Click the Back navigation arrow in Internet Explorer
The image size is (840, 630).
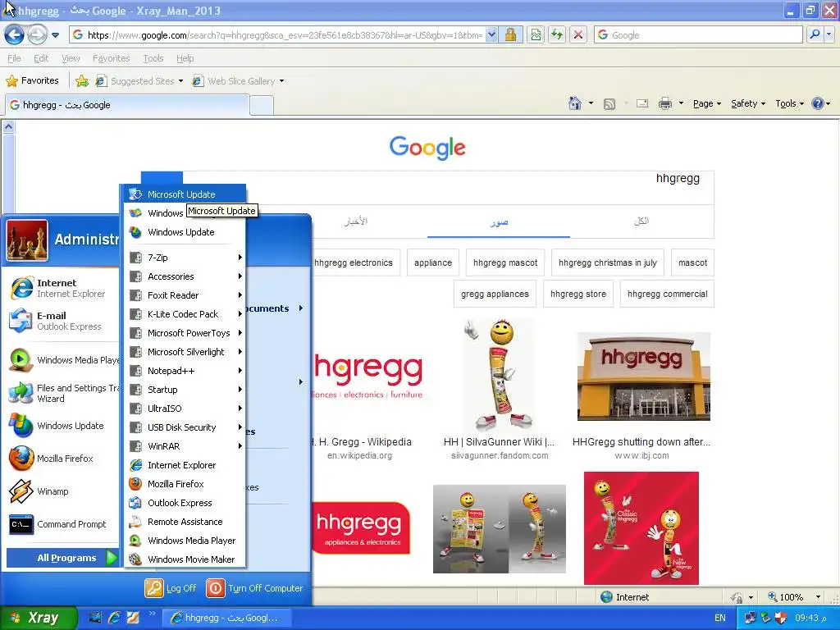coord(14,35)
